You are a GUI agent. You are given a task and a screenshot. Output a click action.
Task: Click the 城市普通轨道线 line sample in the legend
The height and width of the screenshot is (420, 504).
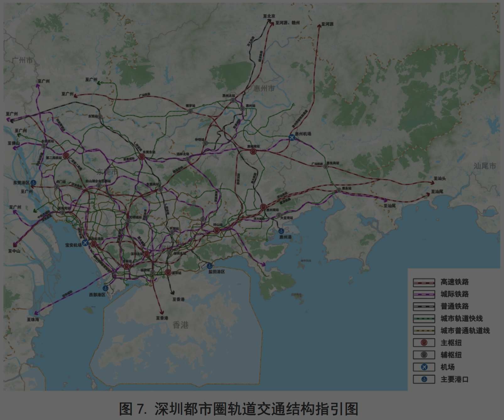point(424,330)
